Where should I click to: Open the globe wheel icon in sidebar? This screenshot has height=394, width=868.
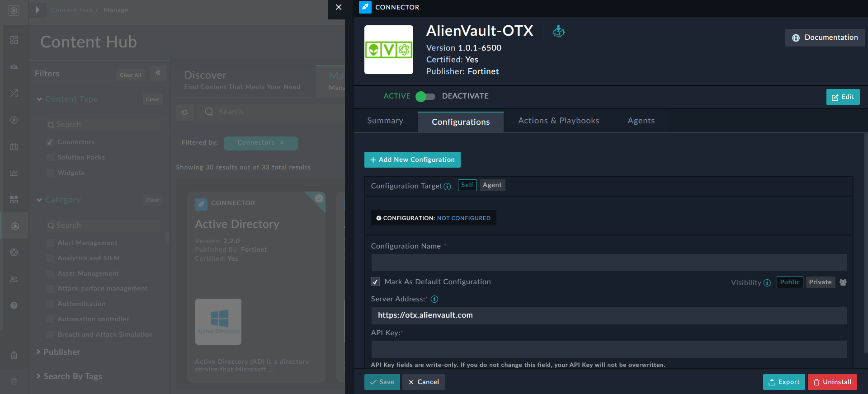14,252
